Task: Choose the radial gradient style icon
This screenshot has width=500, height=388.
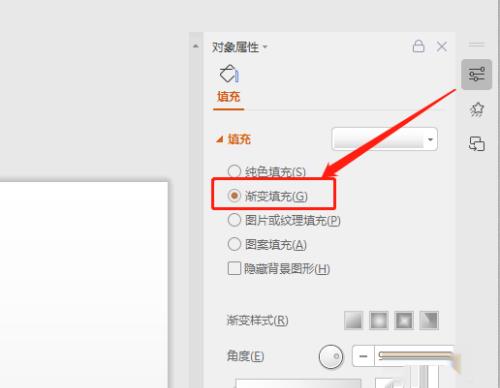Action: click(x=379, y=320)
